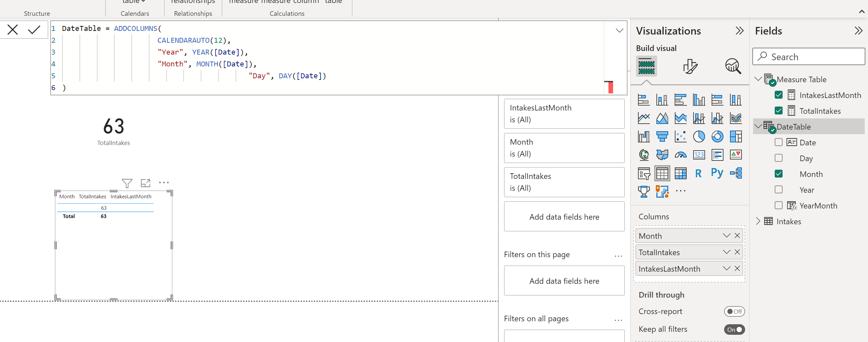868x342 pixels.
Task: Collapse the Fields pane
Action: tap(858, 31)
